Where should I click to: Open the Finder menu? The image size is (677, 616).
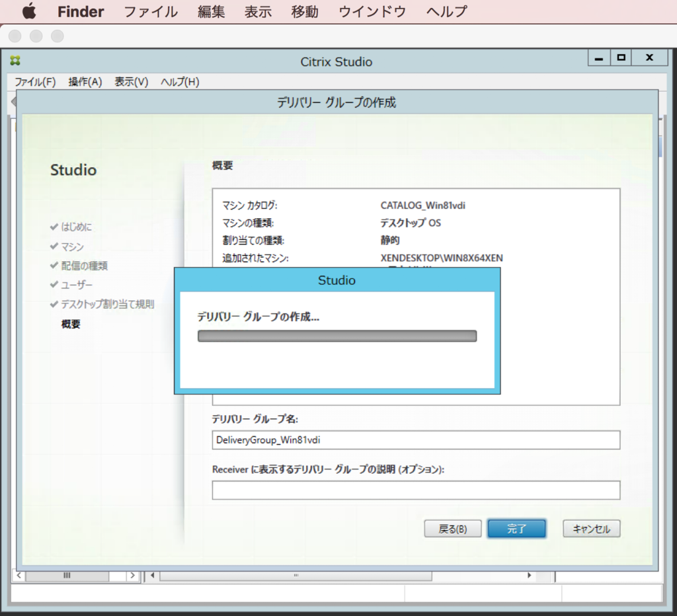point(81,12)
